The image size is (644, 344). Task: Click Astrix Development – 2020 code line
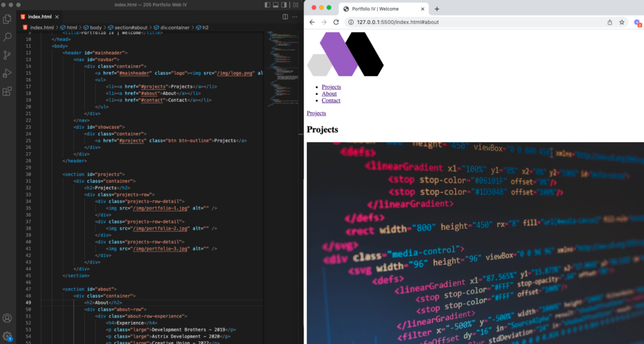click(x=168, y=336)
